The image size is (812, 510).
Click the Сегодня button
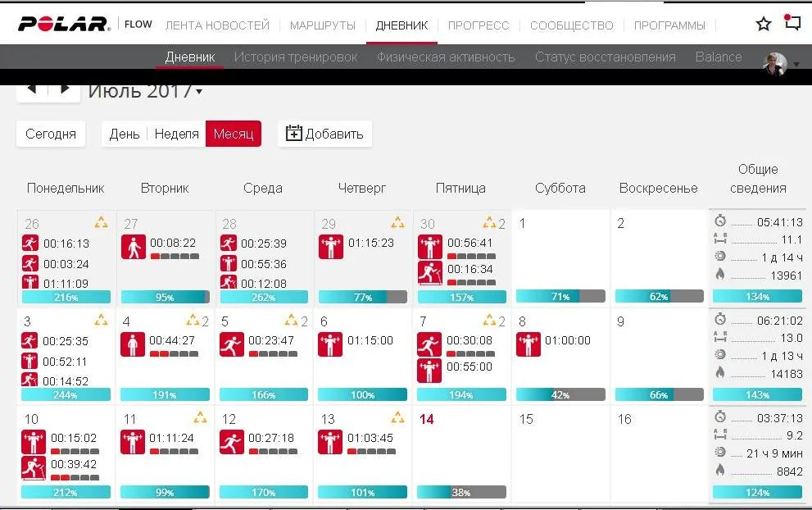pyautogui.click(x=51, y=134)
